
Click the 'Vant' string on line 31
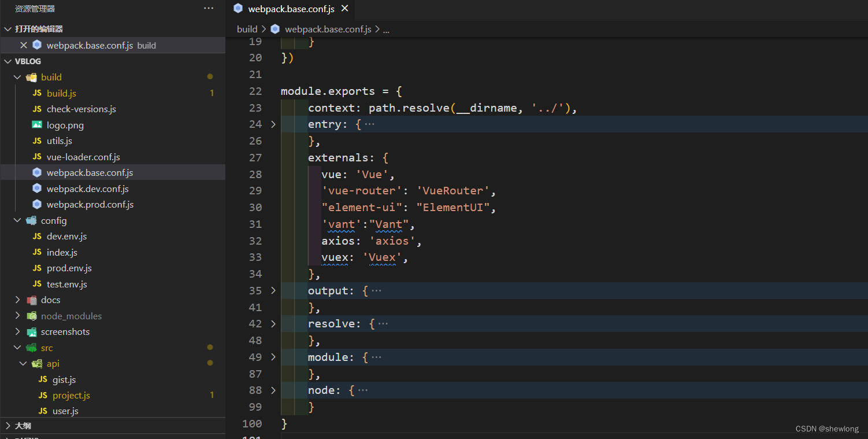click(x=389, y=224)
